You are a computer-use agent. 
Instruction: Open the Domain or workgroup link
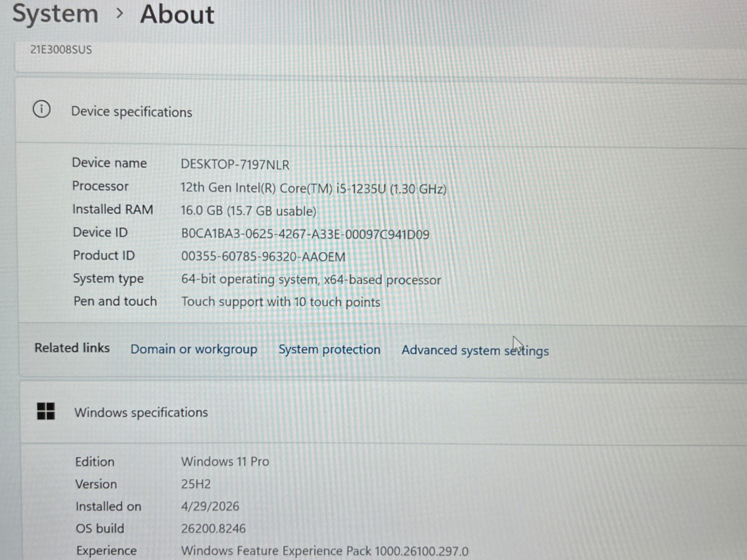coord(194,349)
